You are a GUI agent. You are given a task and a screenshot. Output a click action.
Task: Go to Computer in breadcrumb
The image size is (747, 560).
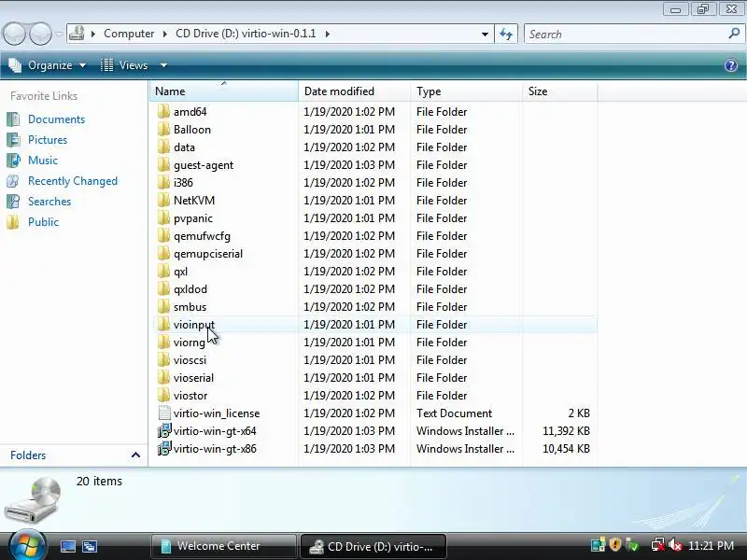[x=129, y=34]
